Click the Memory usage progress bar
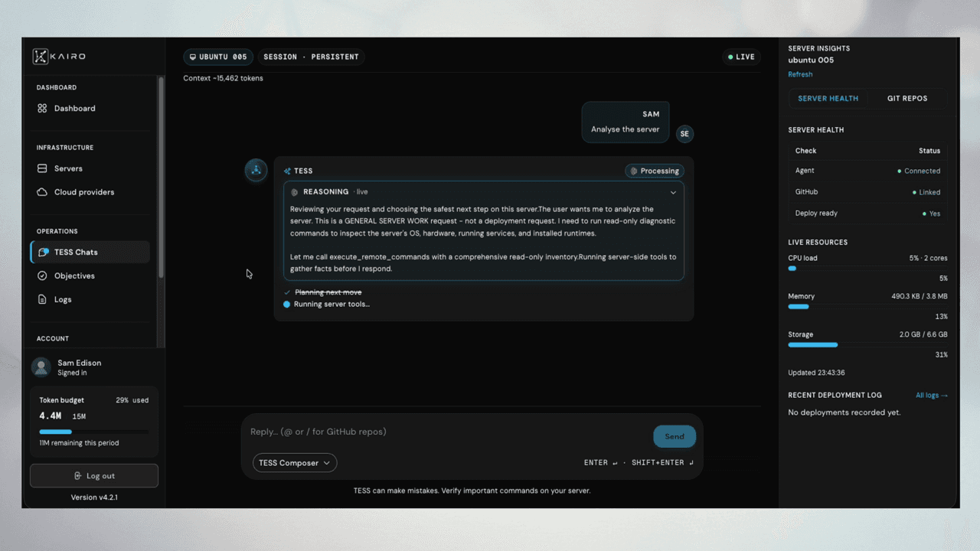980x551 pixels. point(867,307)
